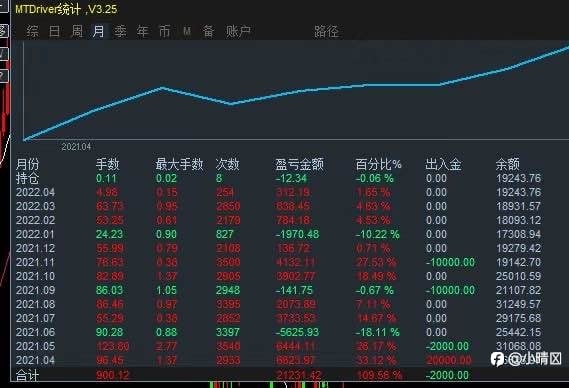Click the 31249.57 balance value

[x=519, y=304]
